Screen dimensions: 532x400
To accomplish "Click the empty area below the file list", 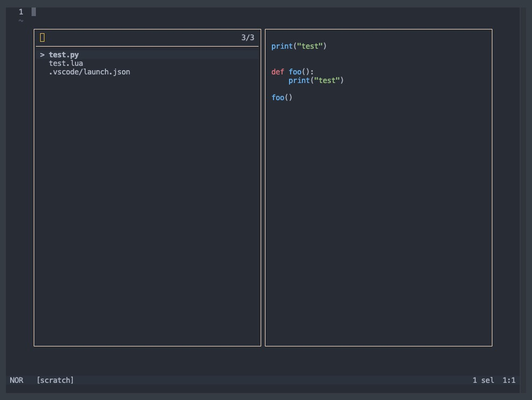I will (147, 214).
